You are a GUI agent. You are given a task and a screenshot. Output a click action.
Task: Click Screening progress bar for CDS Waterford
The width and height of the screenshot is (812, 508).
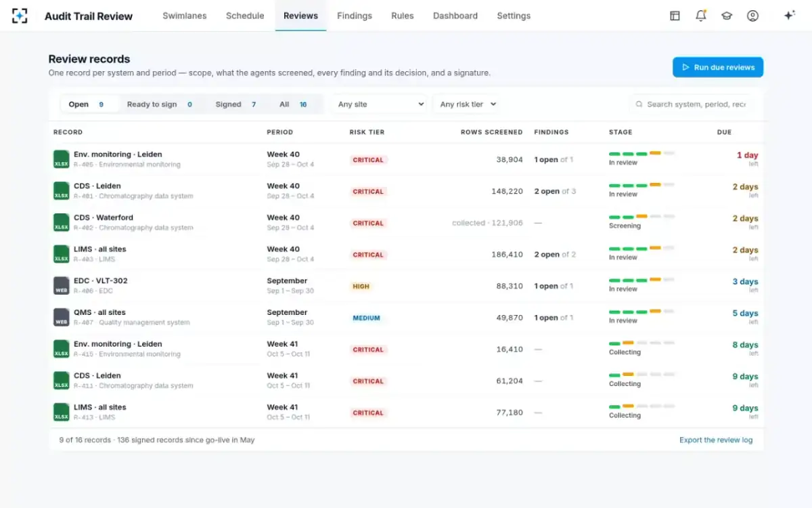click(641, 216)
